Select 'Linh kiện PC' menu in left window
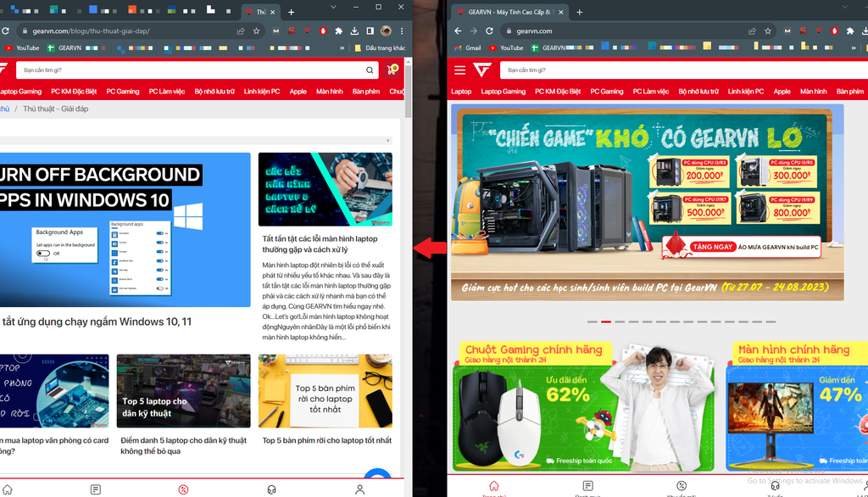 coord(262,92)
